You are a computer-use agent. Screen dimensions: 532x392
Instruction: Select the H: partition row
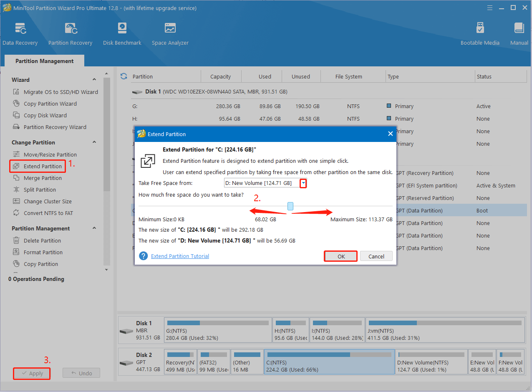pos(329,119)
